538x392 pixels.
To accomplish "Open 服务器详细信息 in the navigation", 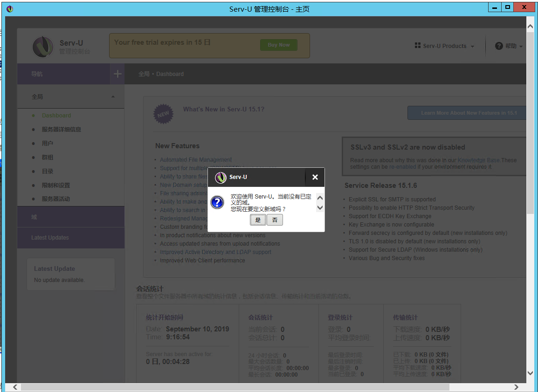I will [62, 130].
